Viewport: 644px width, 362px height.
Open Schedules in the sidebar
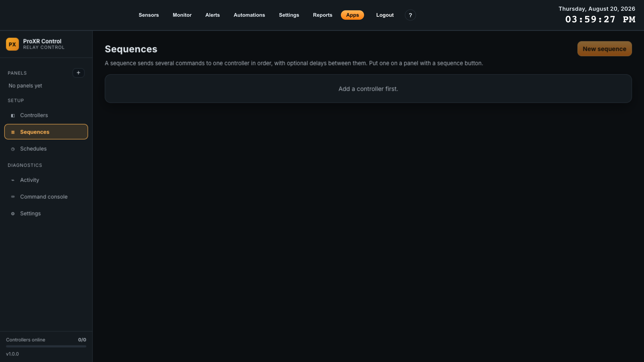click(x=46, y=149)
